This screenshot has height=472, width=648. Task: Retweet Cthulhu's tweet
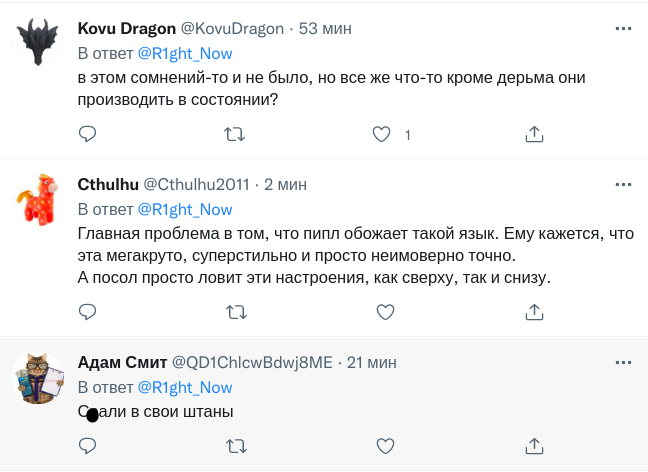tap(236, 312)
